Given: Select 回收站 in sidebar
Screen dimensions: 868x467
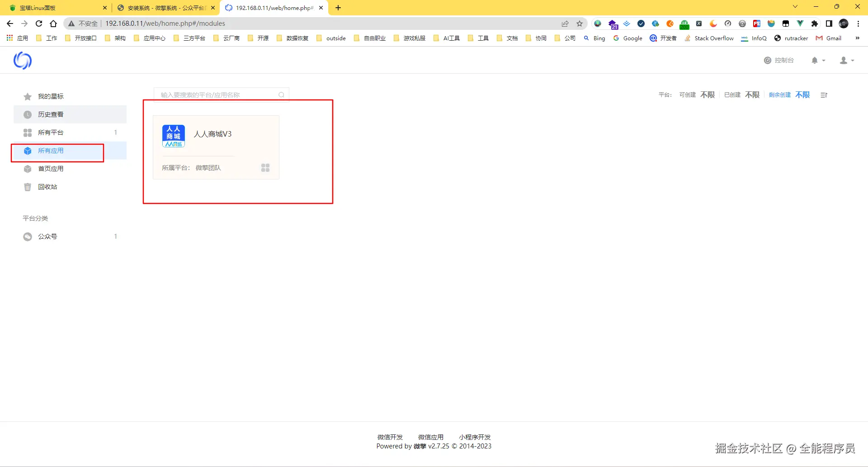Looking at the screenshot, I should [x=70, y=187].
